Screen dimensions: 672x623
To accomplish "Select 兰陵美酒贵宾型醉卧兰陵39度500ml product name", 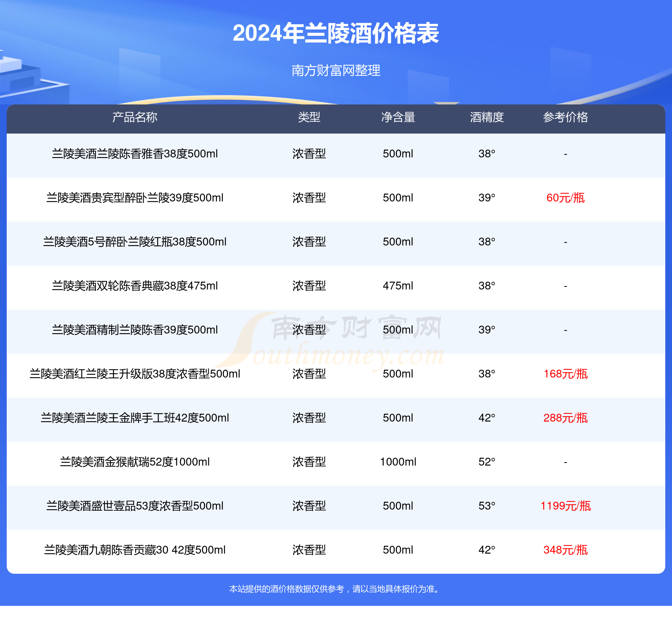I will tap(135, 198).
